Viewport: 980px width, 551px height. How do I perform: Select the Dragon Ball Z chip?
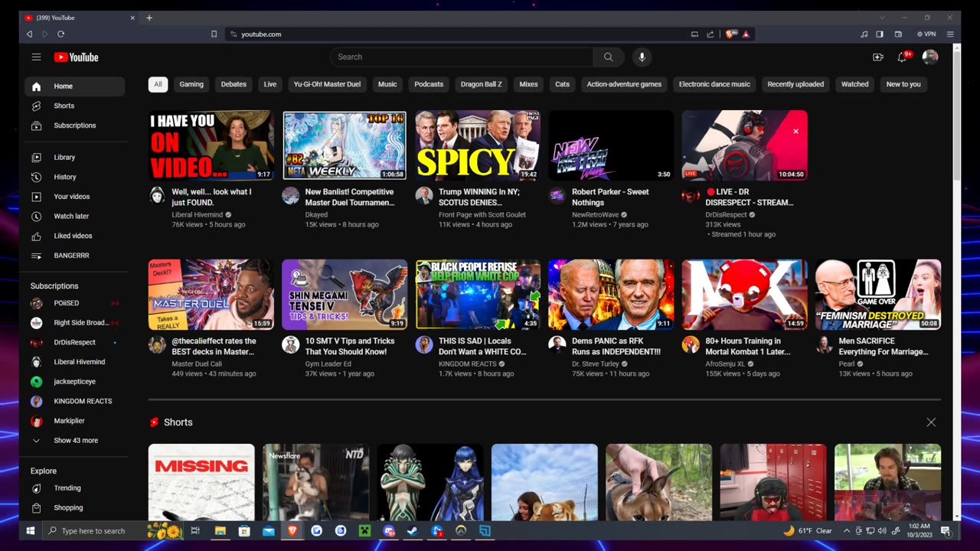[482, 84]
